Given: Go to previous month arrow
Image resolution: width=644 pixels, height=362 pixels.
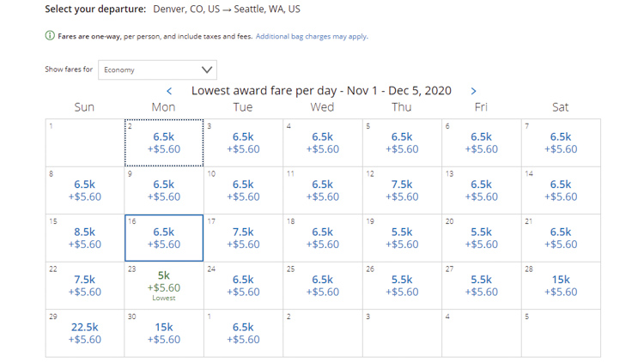Looking at the screenshot, I should click(x=169, y=91).
